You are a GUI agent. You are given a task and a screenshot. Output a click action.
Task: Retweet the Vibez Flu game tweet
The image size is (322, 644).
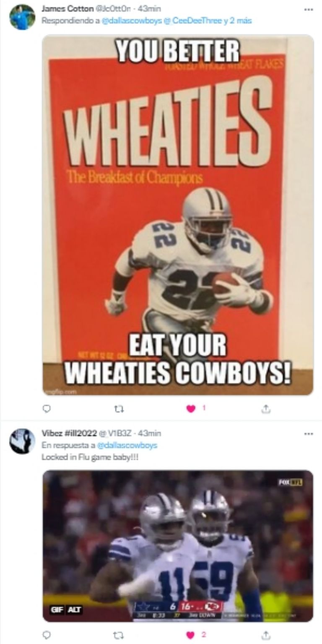(x=119, y=635)
